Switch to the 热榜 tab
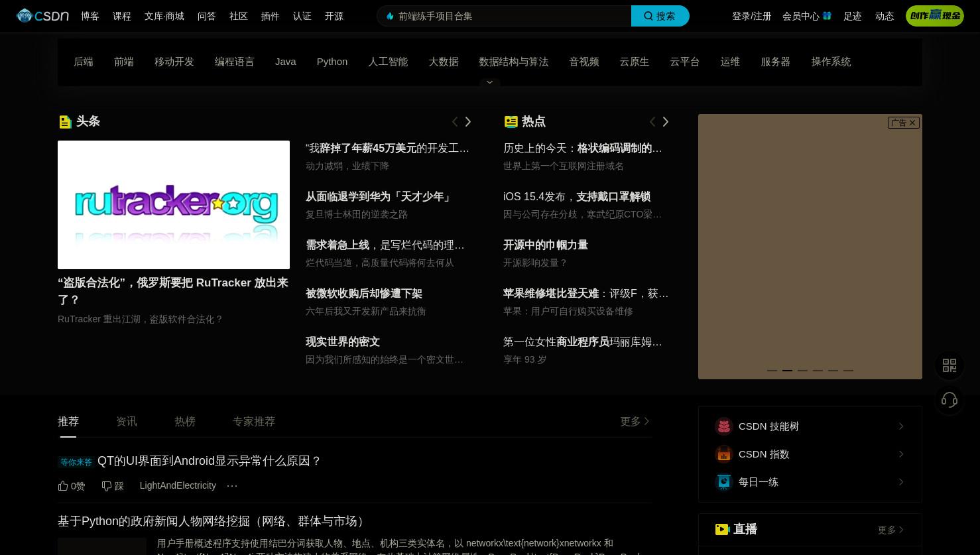The height and width of the screenshot is (555, 980). click(185, 422)
